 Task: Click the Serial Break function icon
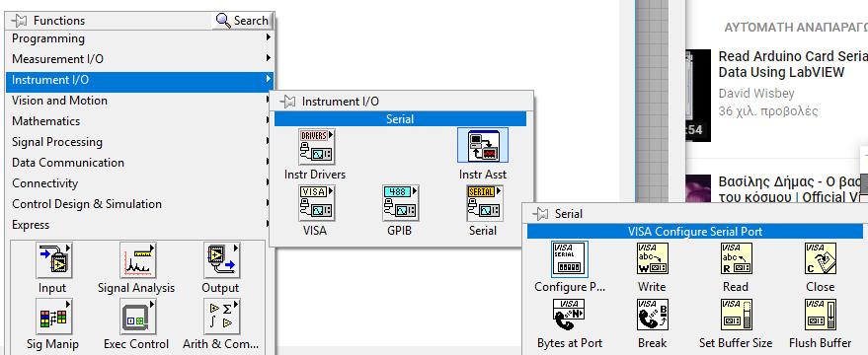click(653, 316)
